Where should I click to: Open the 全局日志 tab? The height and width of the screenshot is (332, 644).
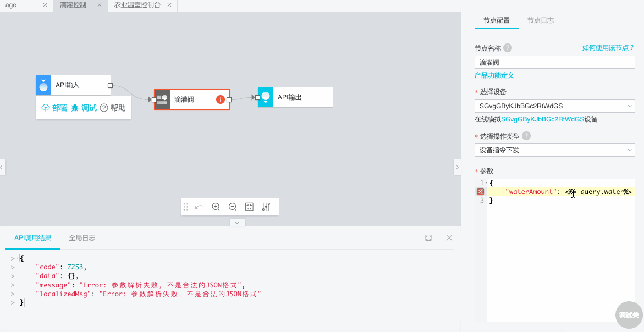82,238
